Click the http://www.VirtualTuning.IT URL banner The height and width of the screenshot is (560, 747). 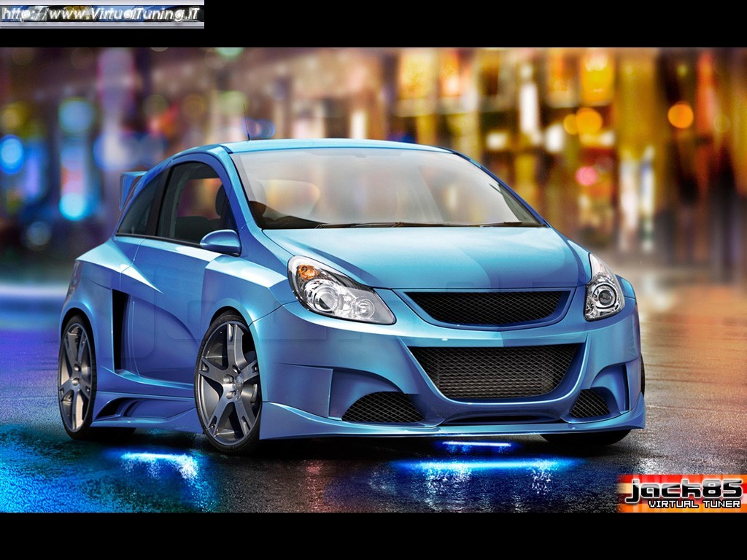pyautogui.click(x=102, y=15)
